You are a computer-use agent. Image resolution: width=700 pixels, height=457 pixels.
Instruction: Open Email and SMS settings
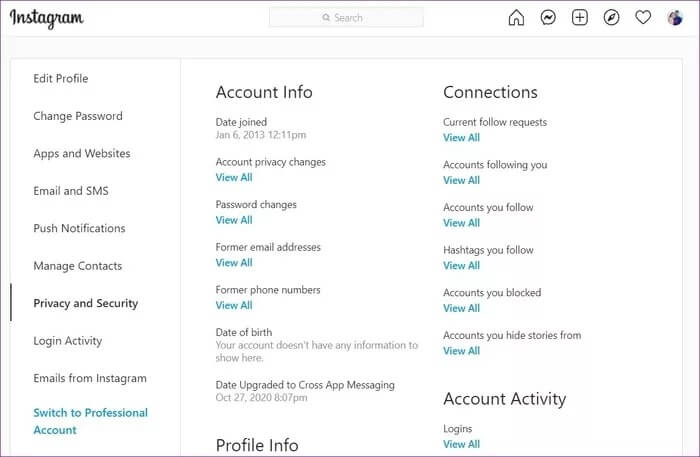click(71, 191)
